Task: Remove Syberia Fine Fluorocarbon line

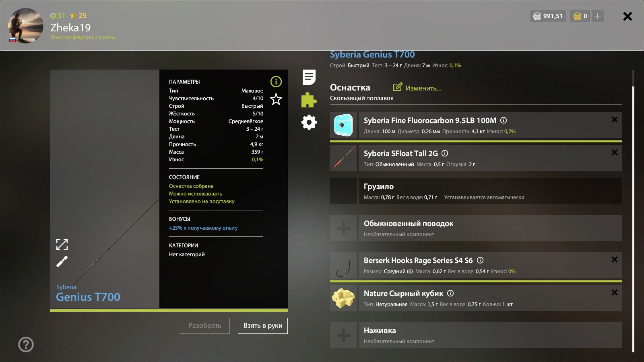Action: point(615,119)
